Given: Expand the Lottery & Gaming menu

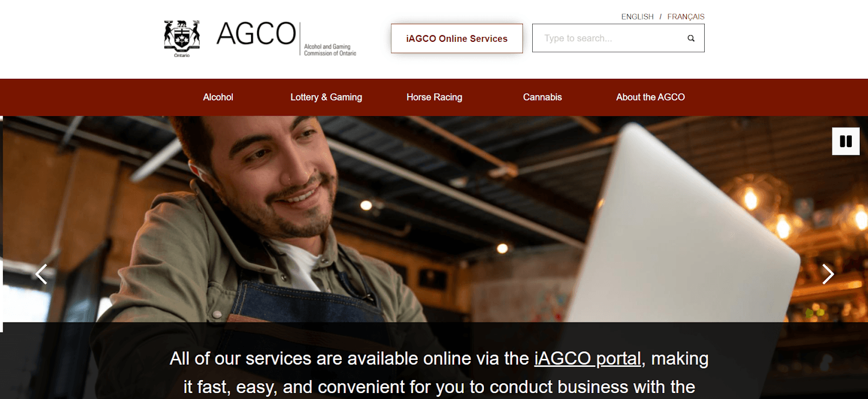Looking at the screenshot, I should point(326,97).
